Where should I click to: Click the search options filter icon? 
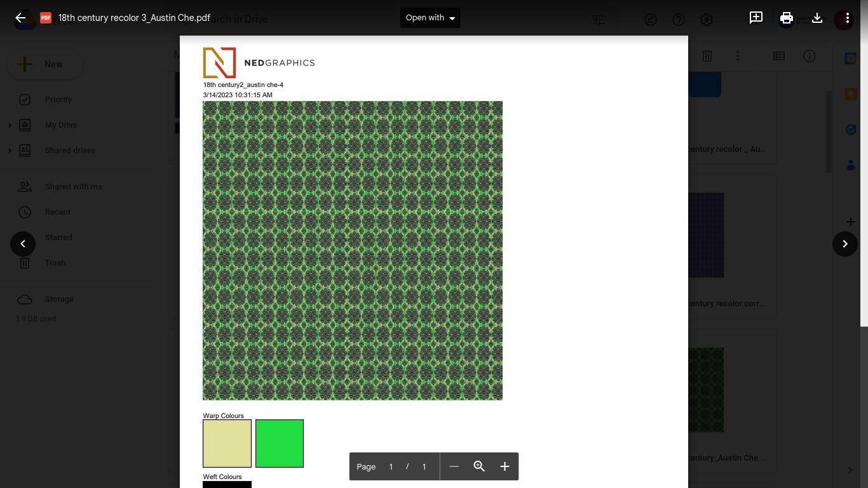click(x=599, y=20)
